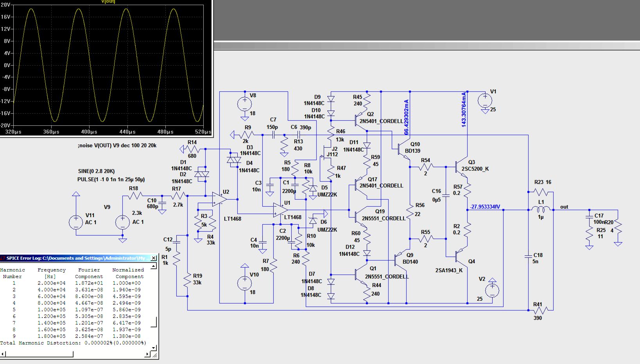This screenshot has width=640, height=364.
Task: Click the 'Normalized Component' column header
Action: [128, 273]
